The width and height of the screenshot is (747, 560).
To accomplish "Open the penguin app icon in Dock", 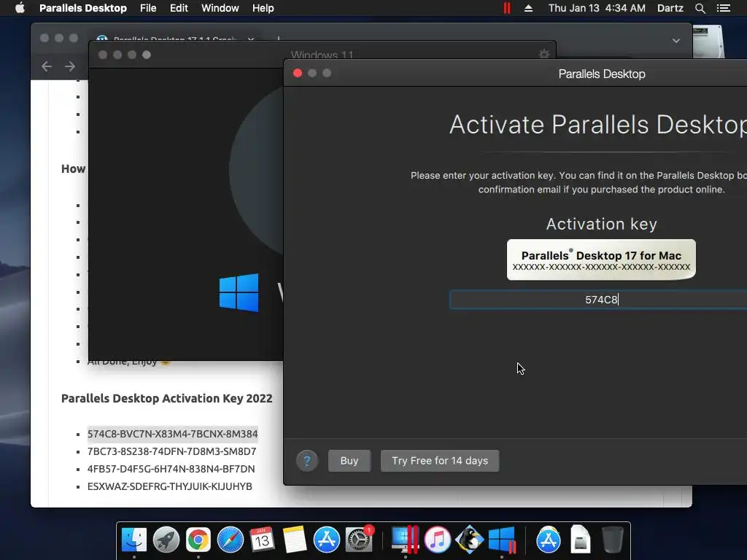I will pos(469,540).
